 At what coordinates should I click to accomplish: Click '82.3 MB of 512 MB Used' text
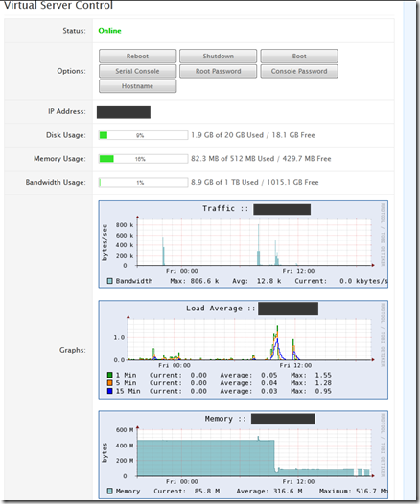coord(232,159)
